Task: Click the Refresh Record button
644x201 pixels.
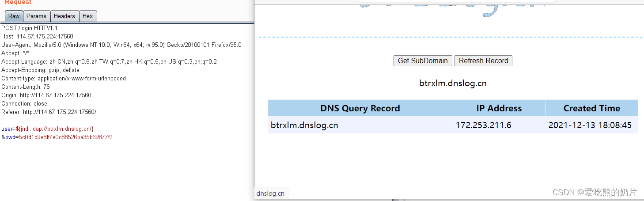Action: 483,61
